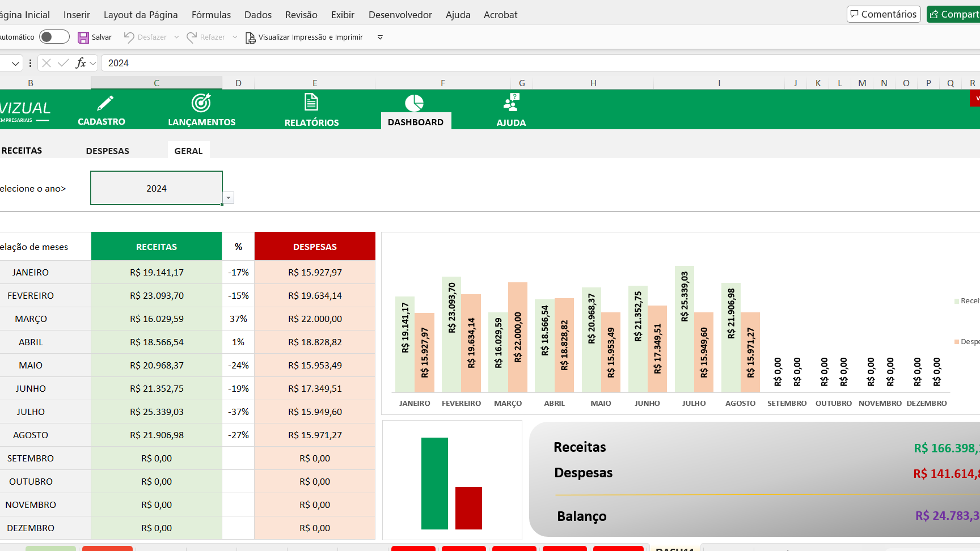Click the Desfazer undo arrow
Viewport: 980px width, 551px height.
point(129,37)
